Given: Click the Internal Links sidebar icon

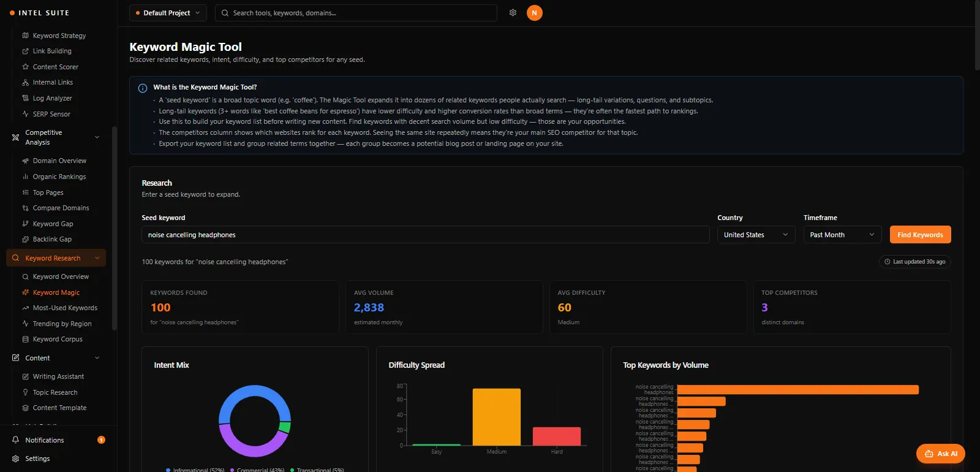Looking at the screenshot, I should 25,83.
